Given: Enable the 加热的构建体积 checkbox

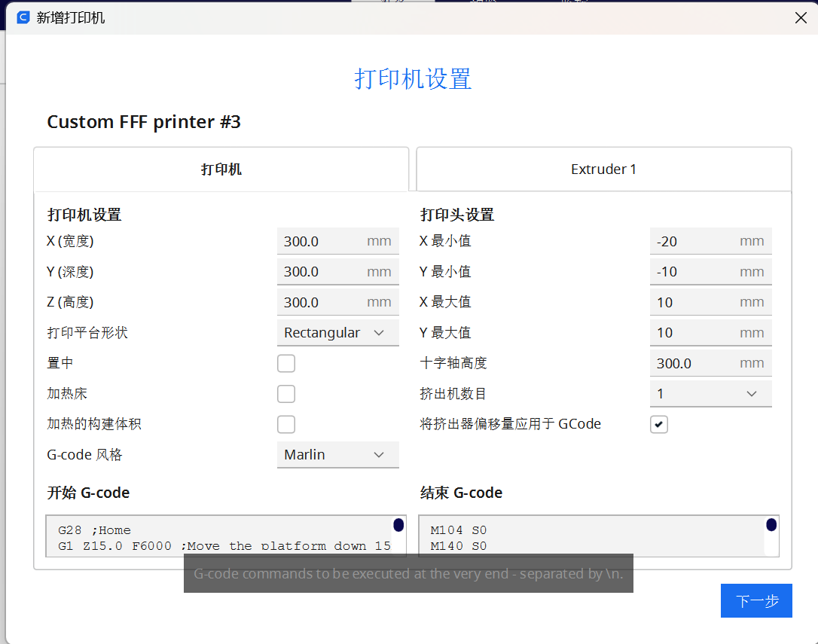Looking at the screenshot, I should coord(286,424).
